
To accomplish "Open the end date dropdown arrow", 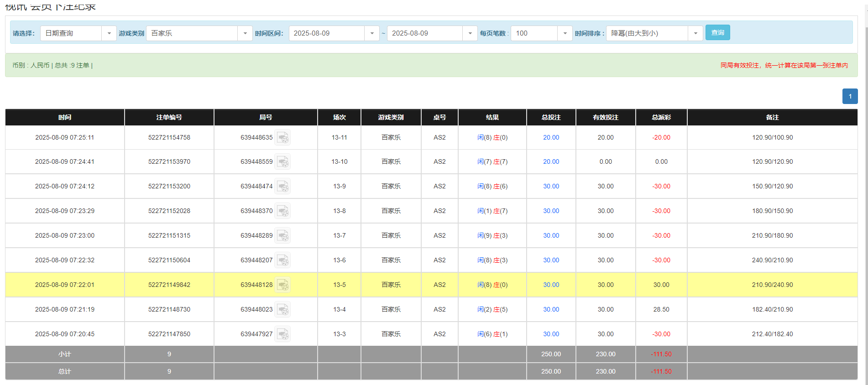I will 470,33.
